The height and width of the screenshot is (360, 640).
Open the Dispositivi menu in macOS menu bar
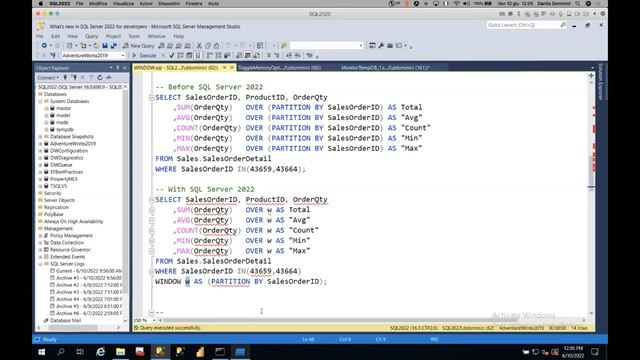coord(169,3)
